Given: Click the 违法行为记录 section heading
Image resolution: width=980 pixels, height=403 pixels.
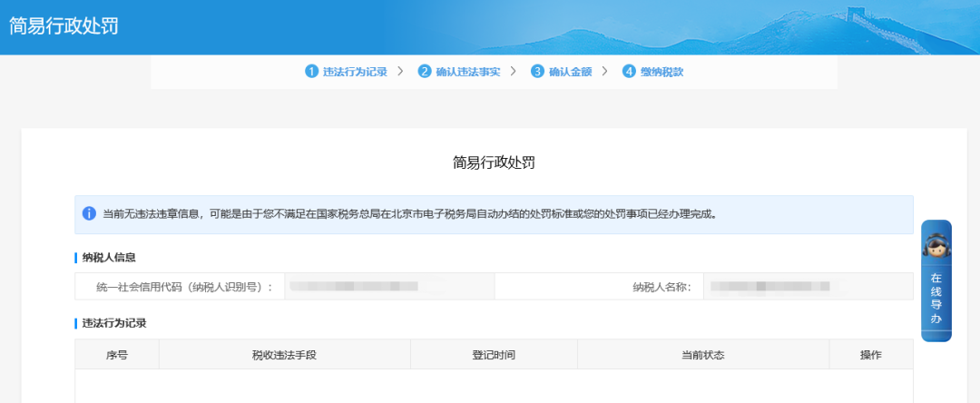Looking at the screenshot, I should point(114,323).
